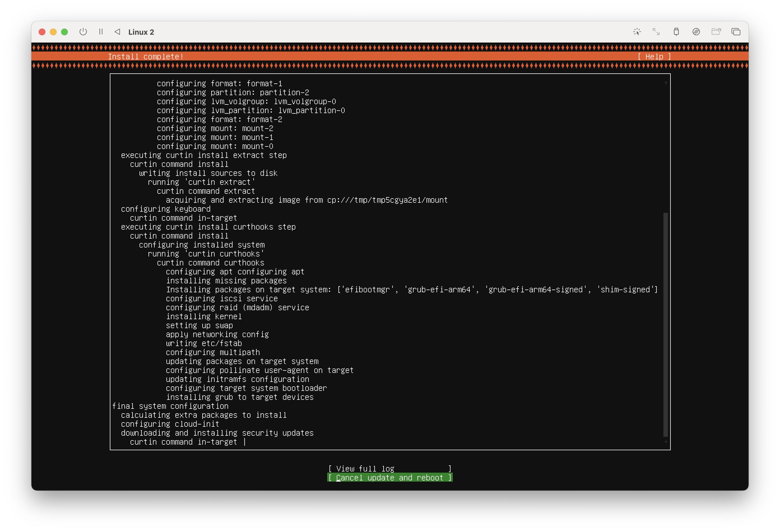
Task: Click the Linux 2 window title
Action: (141, 32)
